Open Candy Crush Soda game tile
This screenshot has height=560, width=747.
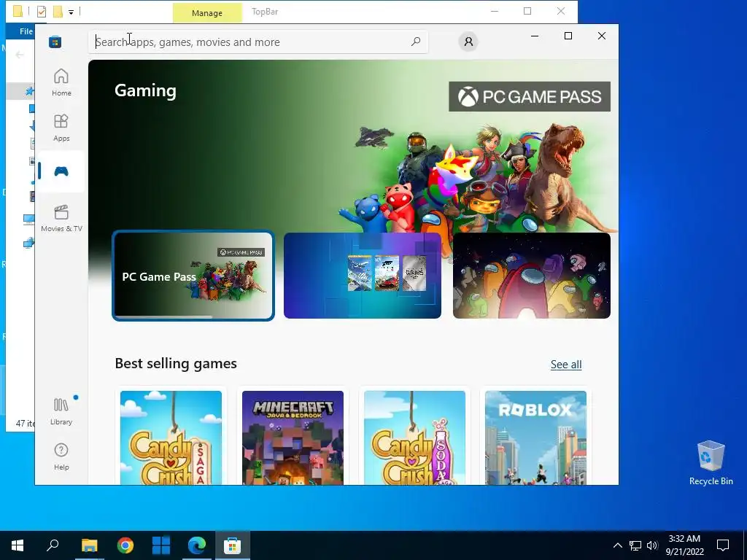(414, 437)
